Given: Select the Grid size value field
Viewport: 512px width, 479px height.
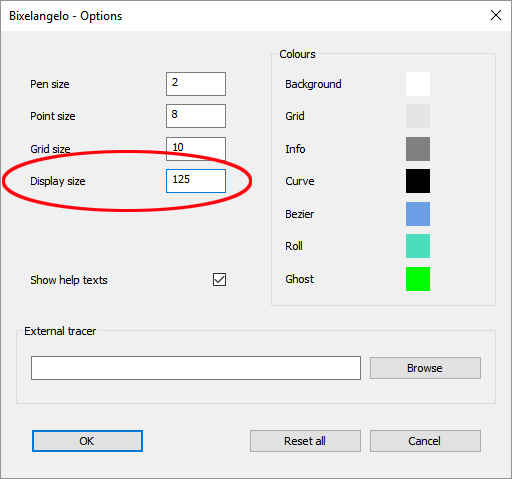Looking at the screenshot, I should click(196, 149).
